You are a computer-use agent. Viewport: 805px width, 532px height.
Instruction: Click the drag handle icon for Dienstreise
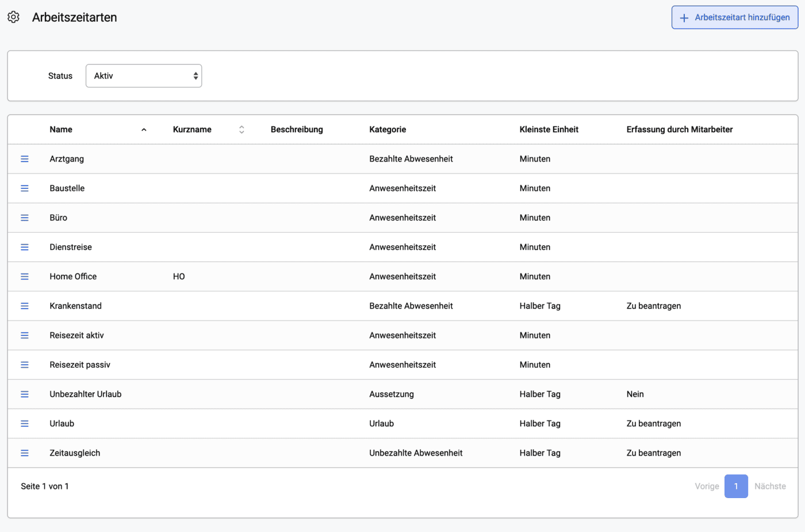[x=25, y=247]
